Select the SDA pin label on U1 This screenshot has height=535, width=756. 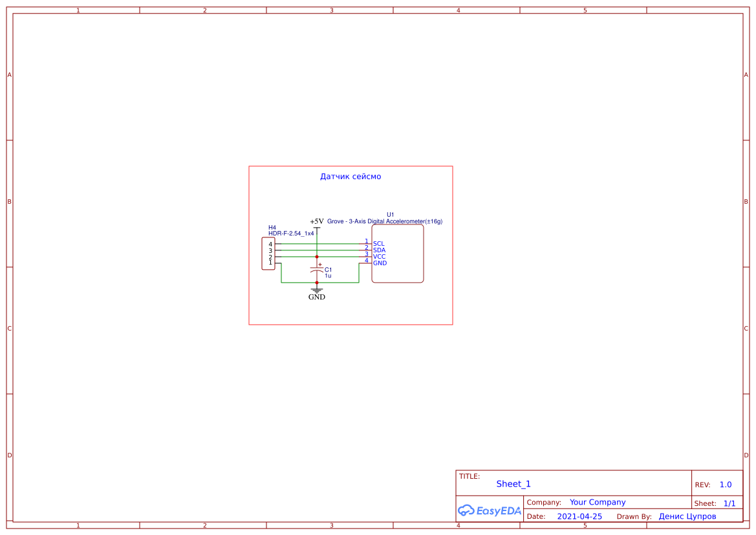[380, 250]
